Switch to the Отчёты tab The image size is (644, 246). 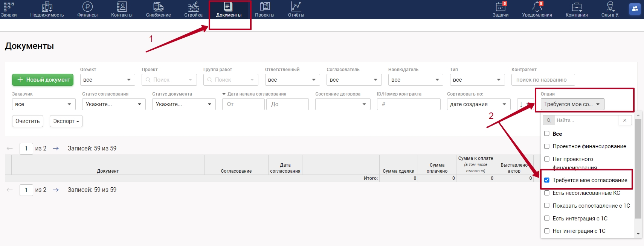click(296, 9)
